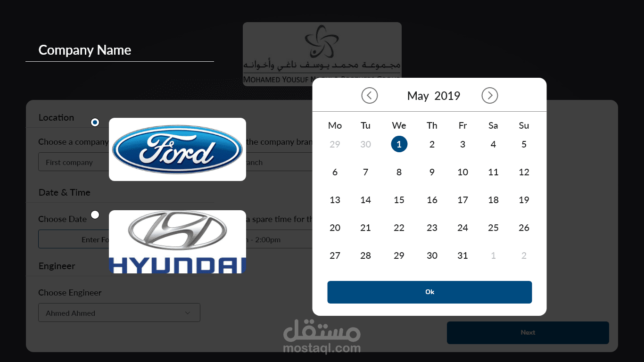Screen dimensions: 644x362
Task: Click the Hyundai logo image
Action: pos(177,242)
